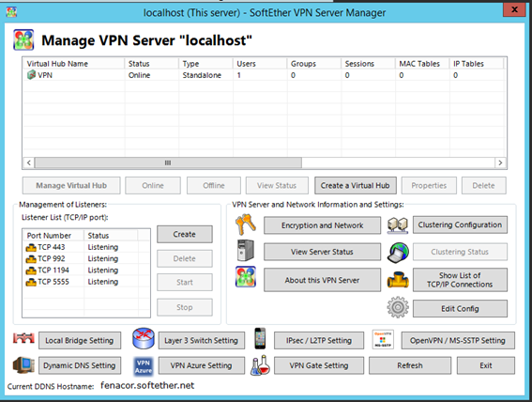Click the VPN Azure logo icon

pyautogui.click(x=144, y=366)
